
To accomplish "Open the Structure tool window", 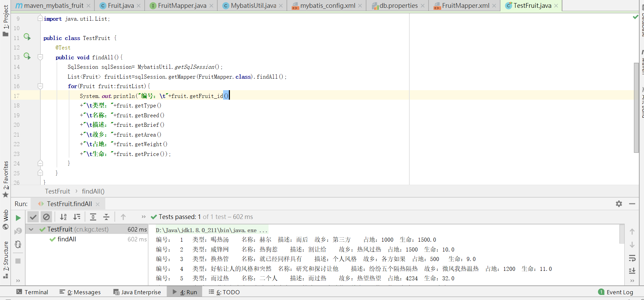I will pyautogui.click(x=5, y=260).
